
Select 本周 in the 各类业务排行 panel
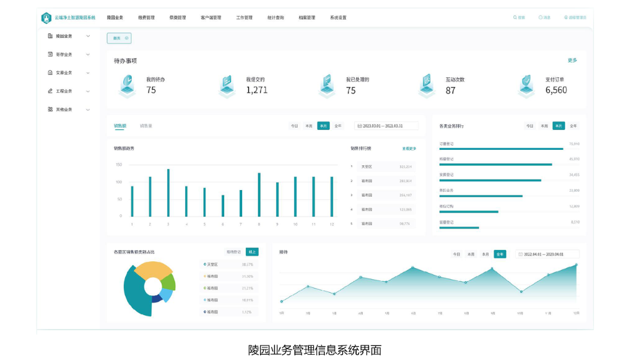point(544,126)
